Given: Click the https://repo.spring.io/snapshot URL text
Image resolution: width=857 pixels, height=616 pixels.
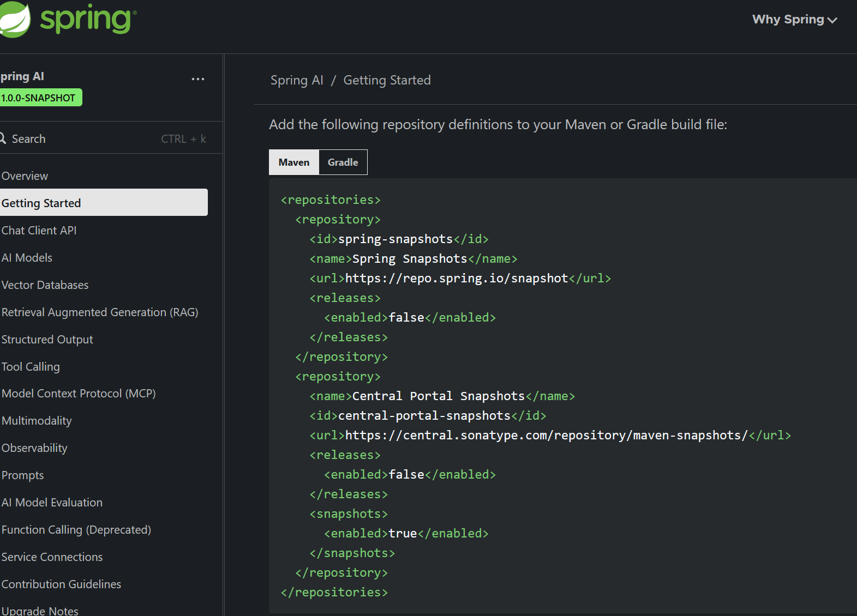Looking at the screenshot, I should (x=457, y=278).
